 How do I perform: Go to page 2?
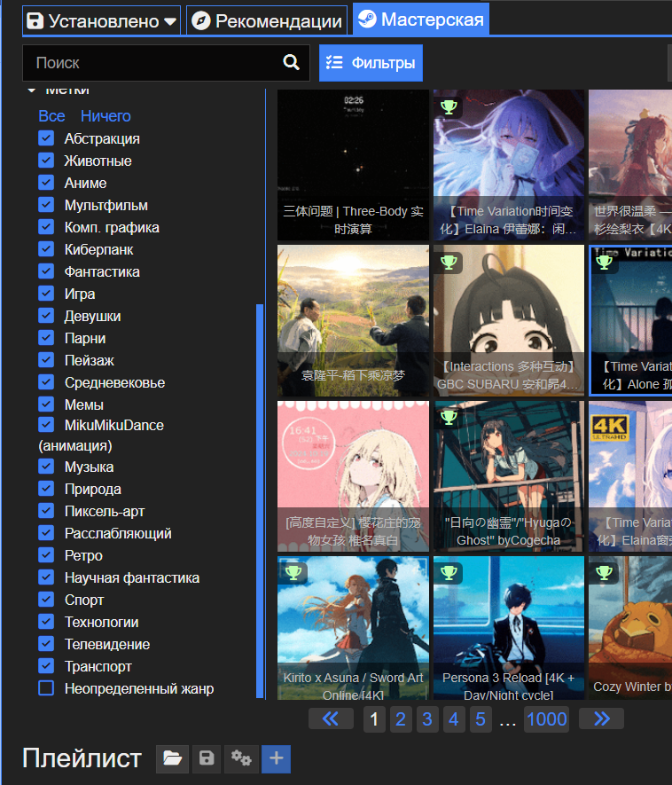401,718
